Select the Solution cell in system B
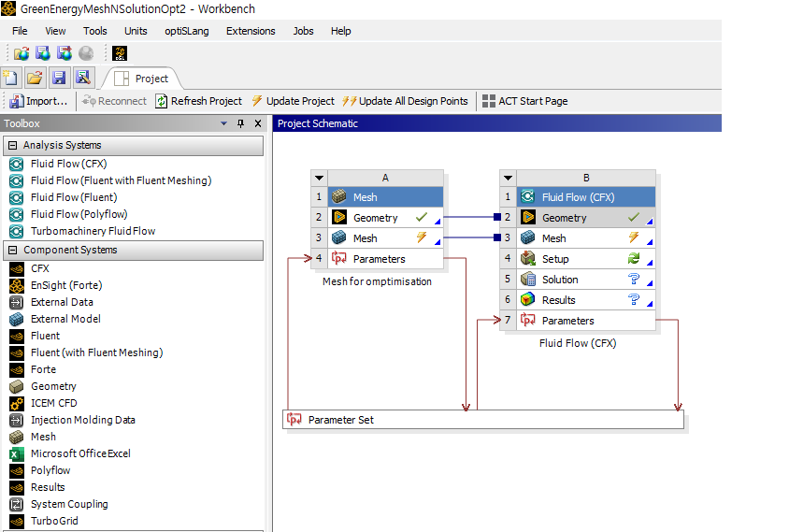789x532 pixels. [x=586, y=280]
